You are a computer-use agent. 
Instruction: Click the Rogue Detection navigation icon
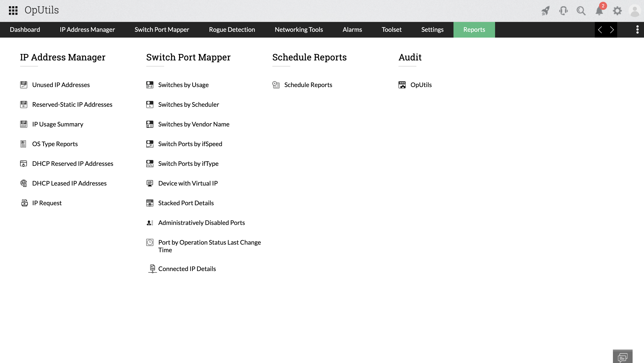tap(232, 30)
